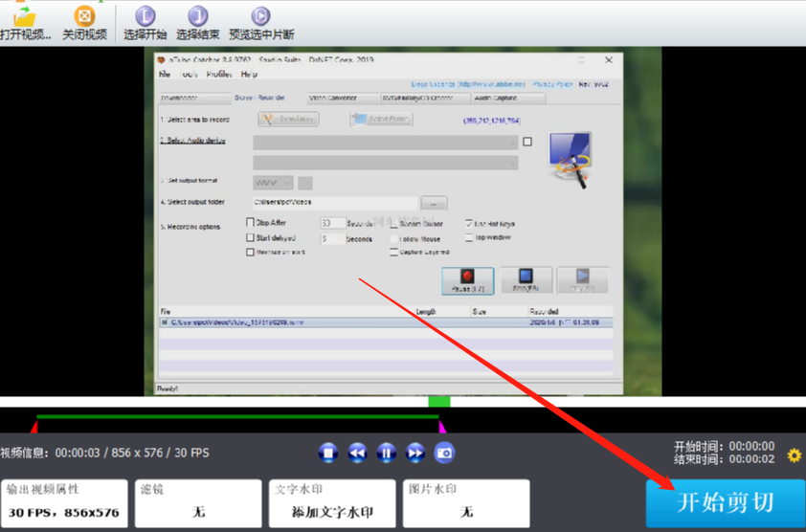
Task: Stop playback with the stop button
Action: (328, 453)
